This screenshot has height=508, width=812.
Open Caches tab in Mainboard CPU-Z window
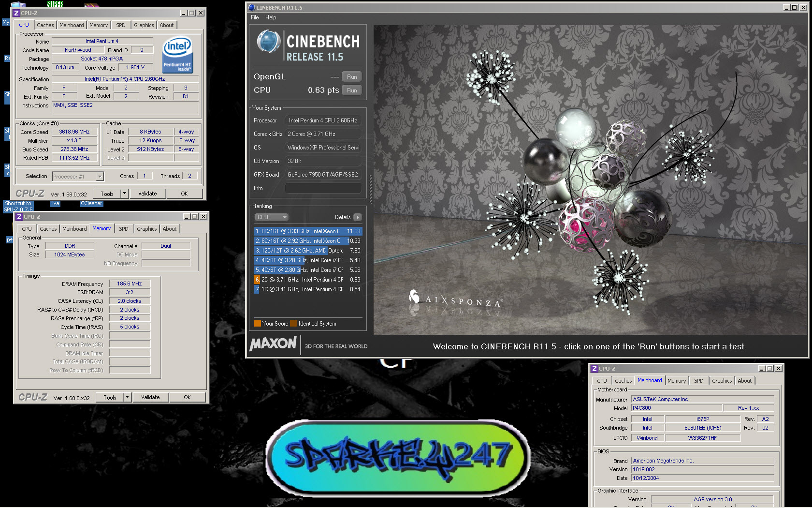[623, 381]
